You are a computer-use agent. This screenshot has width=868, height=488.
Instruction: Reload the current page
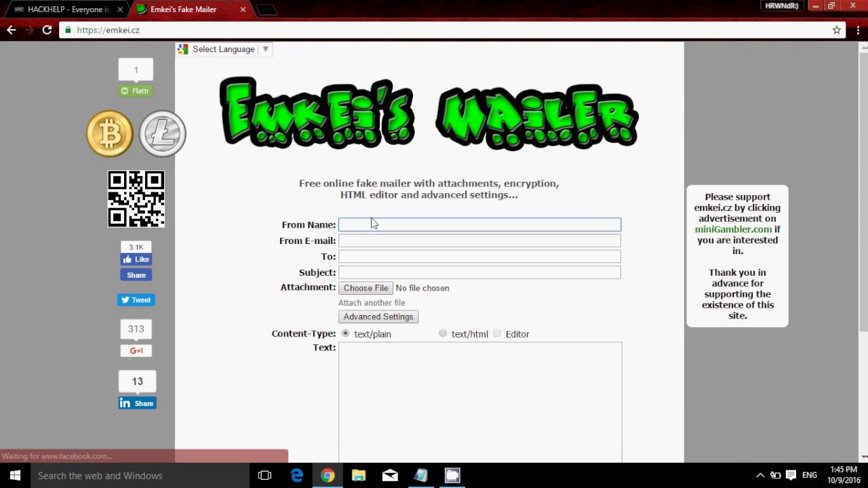coord(47,30)
